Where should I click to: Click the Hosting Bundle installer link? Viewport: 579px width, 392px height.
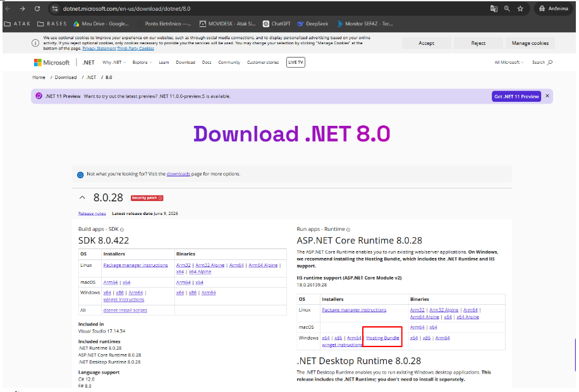(382, 338)
